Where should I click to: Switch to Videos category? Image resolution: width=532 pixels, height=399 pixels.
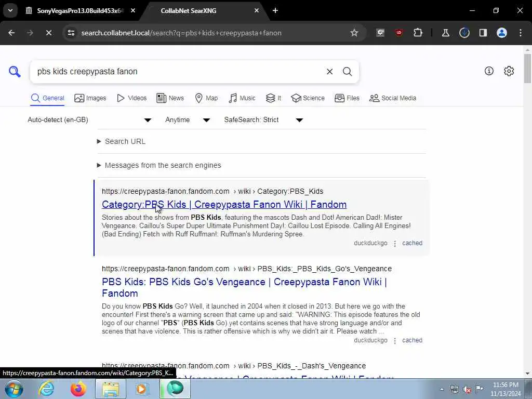(x=131, y=98)
